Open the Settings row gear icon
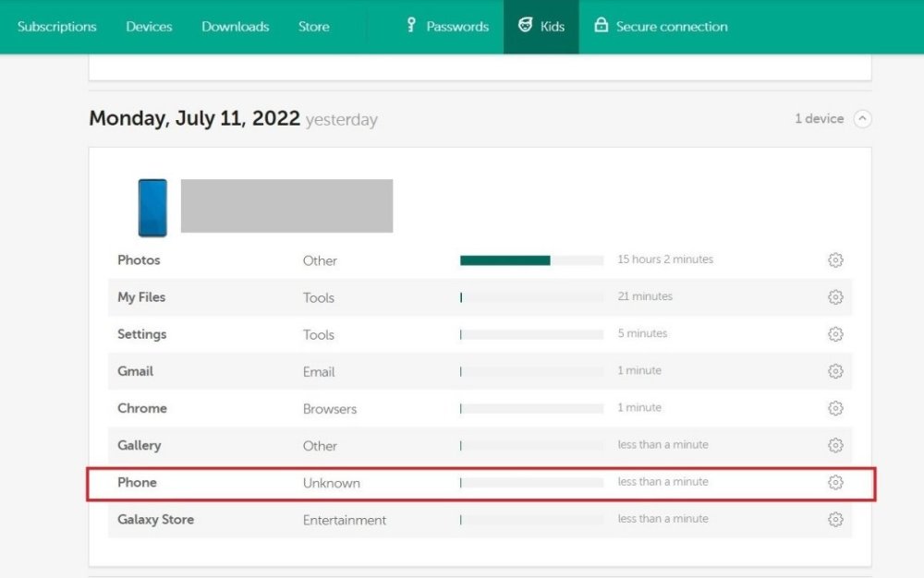This screenshot has width=924, height=578. tap(835, 334)
